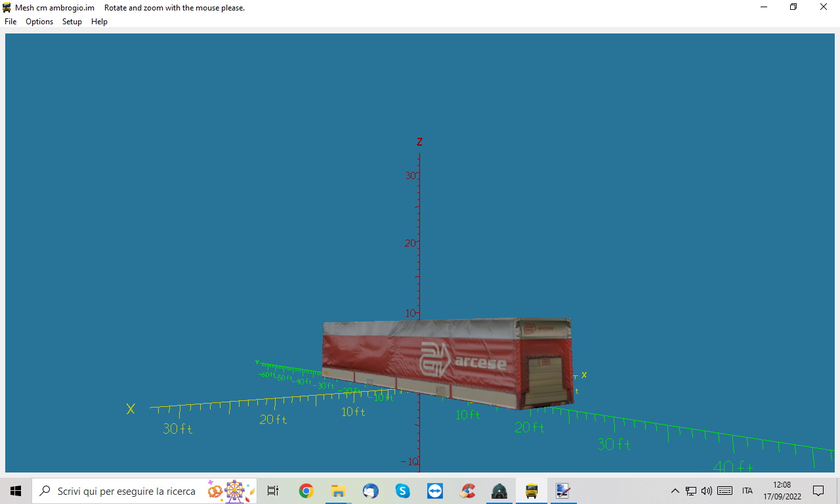This screenshot has width=840, height=504.
Task: Open Task View on taskbar
Action: click(x=273, y=491)
